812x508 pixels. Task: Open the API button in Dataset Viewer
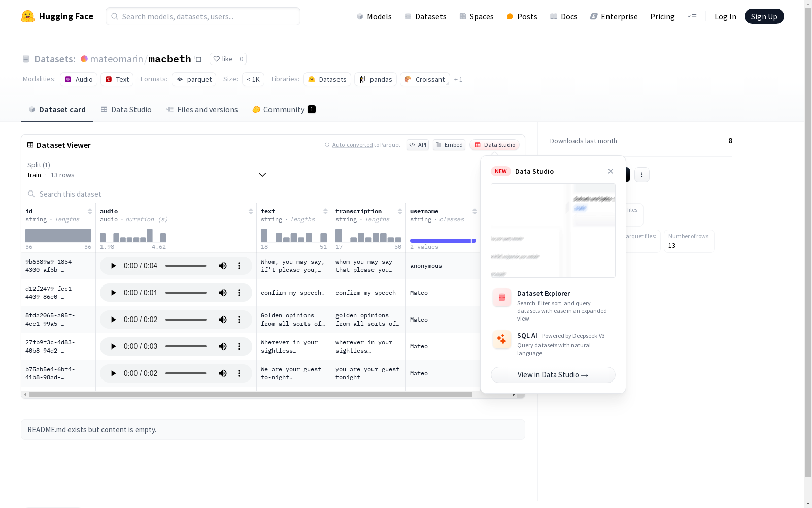[418, 145]
